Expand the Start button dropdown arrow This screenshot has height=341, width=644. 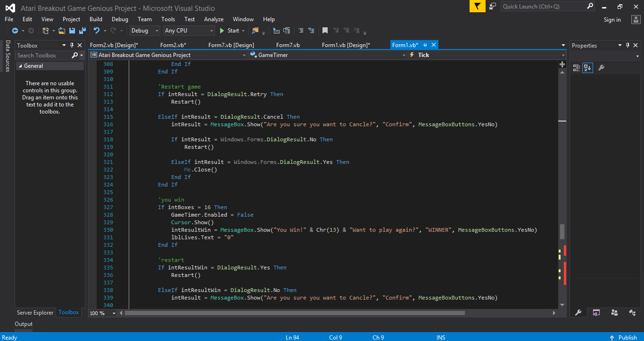coord(243,31)
